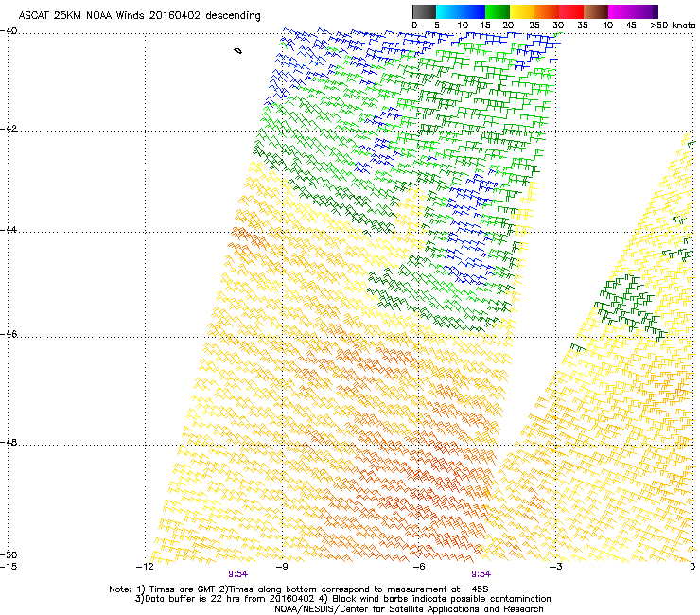The image size is (700, 615).
Task: Click the gray 0-5 knots color segment
Action: pyautogui.click(x=424, y=11)
